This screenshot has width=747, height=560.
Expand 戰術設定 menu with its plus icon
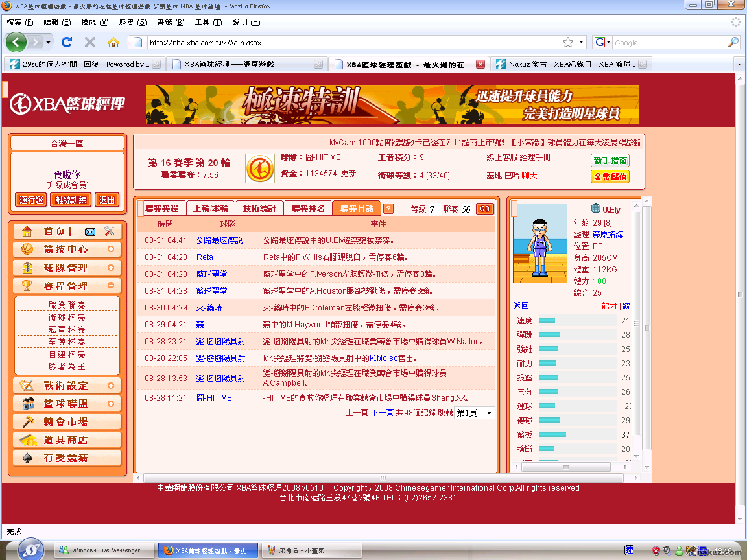coord(110,386)
